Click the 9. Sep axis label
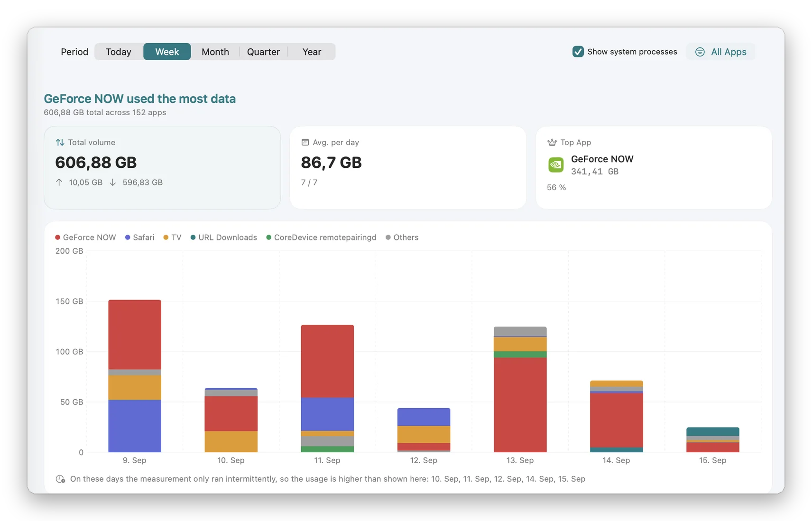The width and height of the screenshot is (812, 521). (x=135, y=460)
